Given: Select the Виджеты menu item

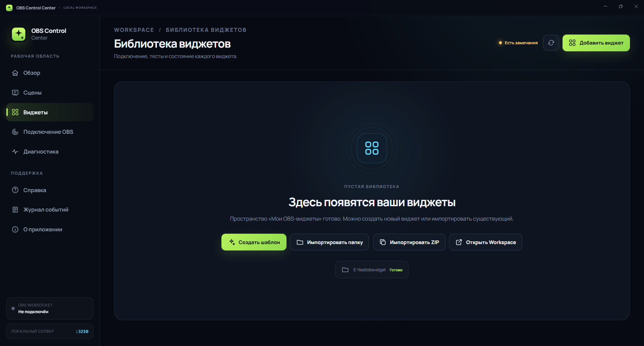Looking at the screenshot, I should (50, 112).
